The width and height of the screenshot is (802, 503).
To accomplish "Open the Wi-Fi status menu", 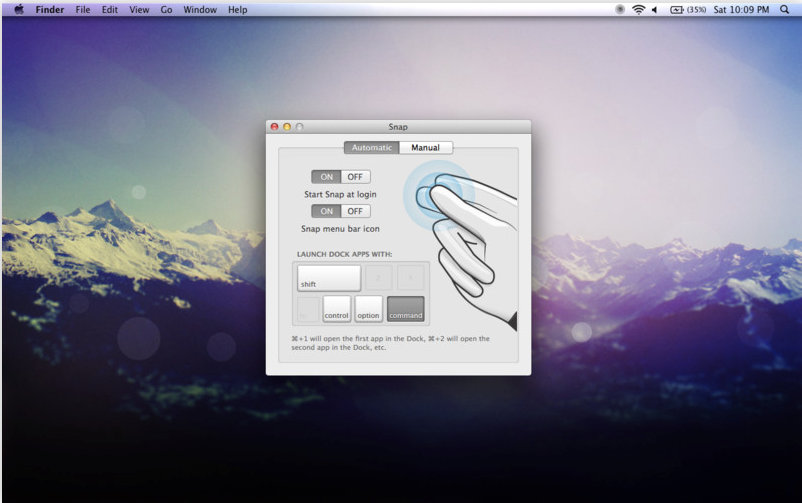I will [x=638, y=9].
